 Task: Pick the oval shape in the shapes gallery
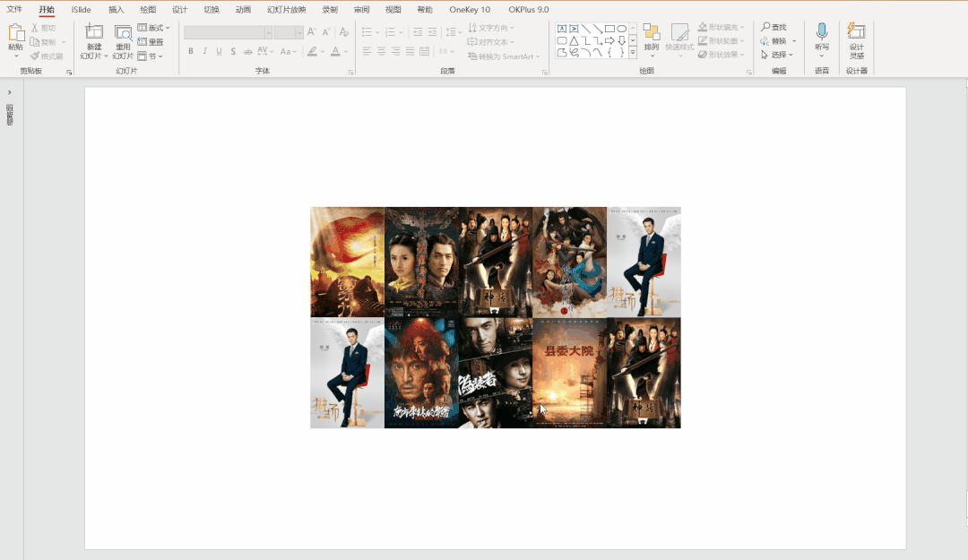pyautogui.click(x=622, y=29)
